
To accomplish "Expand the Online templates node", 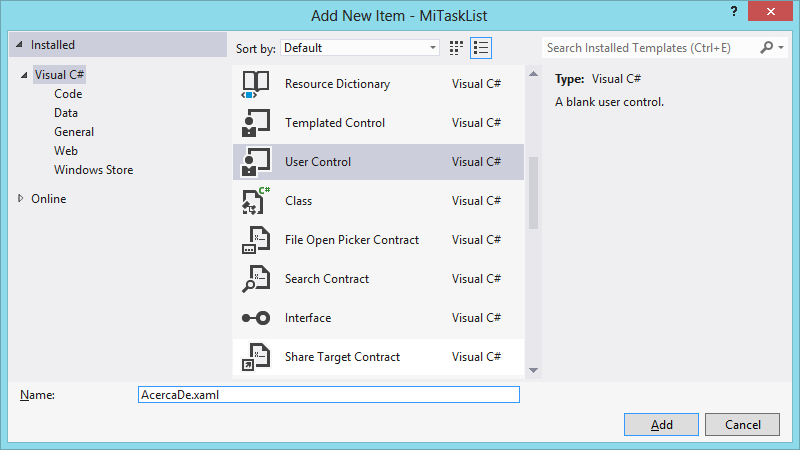I will click(x=20, y=198).
